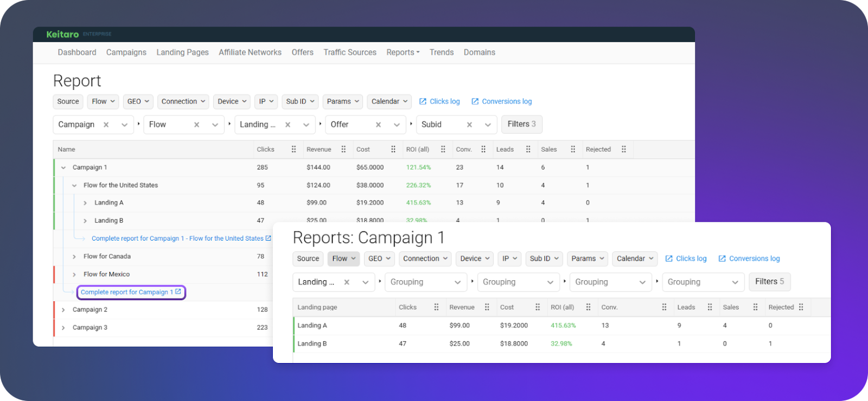Click Source button in Campaign 1 report
This screenshot has height=401, width=868.
[308, 258]
